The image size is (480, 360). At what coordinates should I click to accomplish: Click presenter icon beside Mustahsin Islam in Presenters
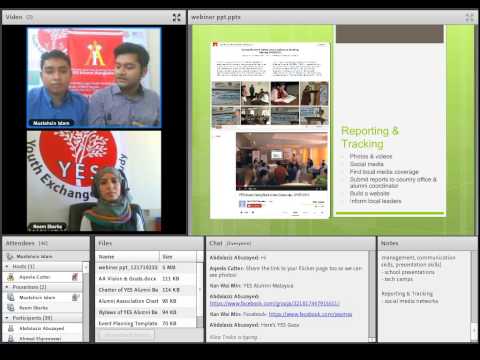(x=11, y=297)
